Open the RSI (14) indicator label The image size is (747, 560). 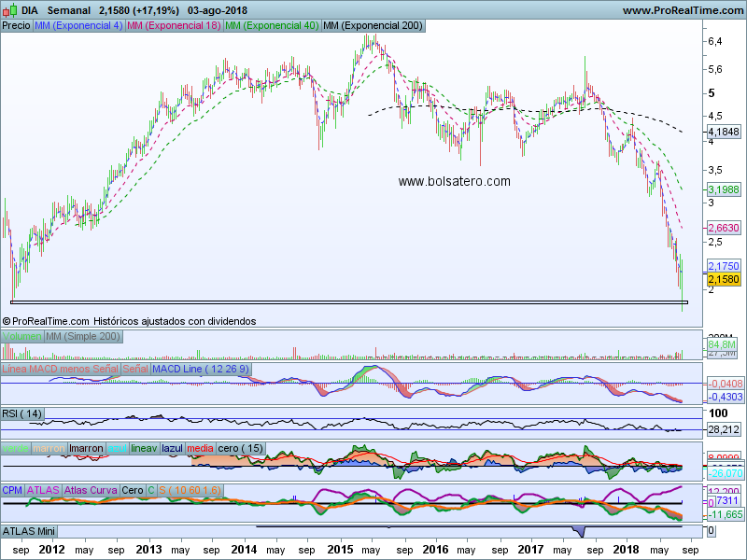[x=22, y=413]
